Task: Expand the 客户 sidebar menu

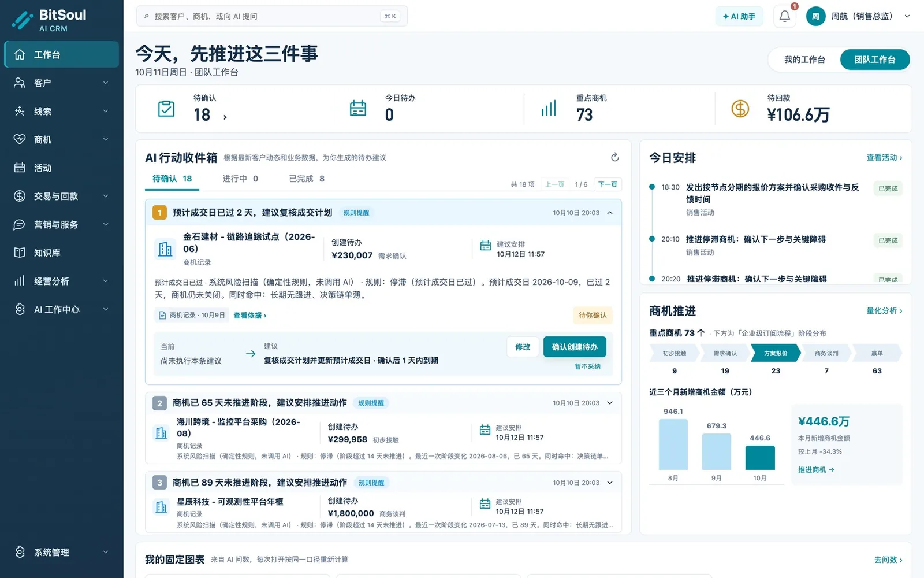Action: 61,83
